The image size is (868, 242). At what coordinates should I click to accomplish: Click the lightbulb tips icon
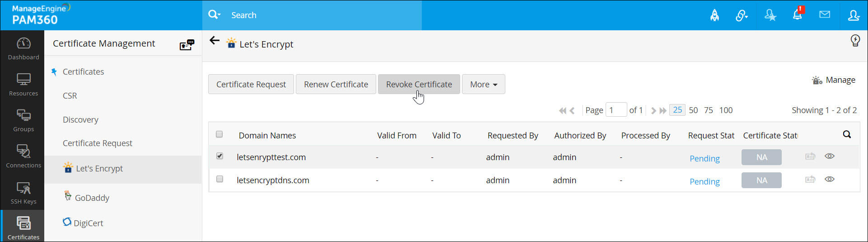[855, 41]
